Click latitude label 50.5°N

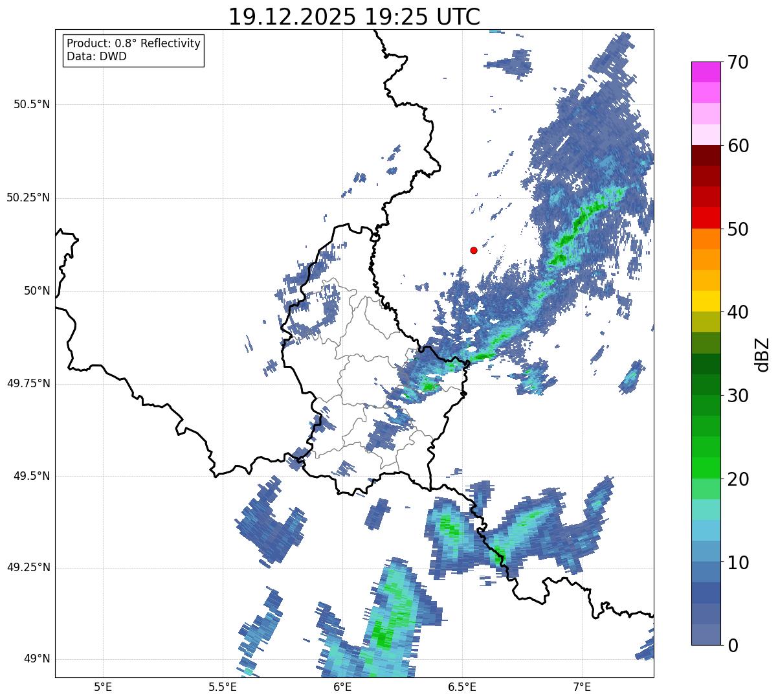pos(32,104)
